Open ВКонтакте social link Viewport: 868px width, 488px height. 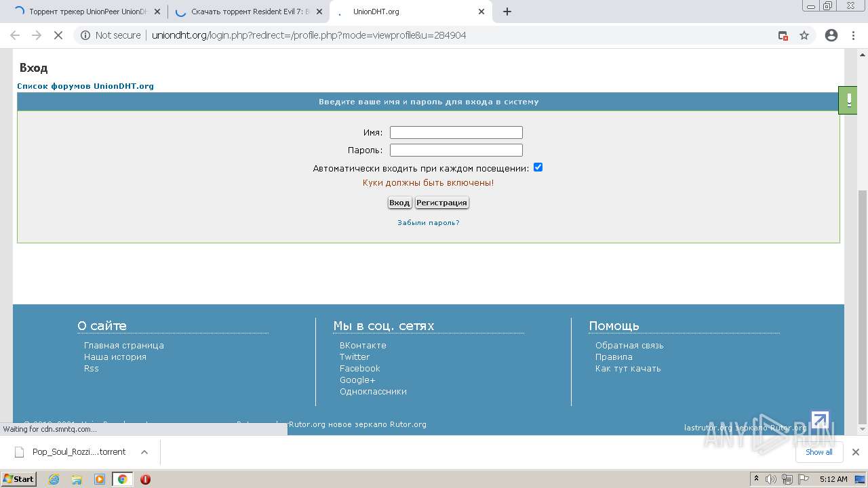(x=363, y=346)
